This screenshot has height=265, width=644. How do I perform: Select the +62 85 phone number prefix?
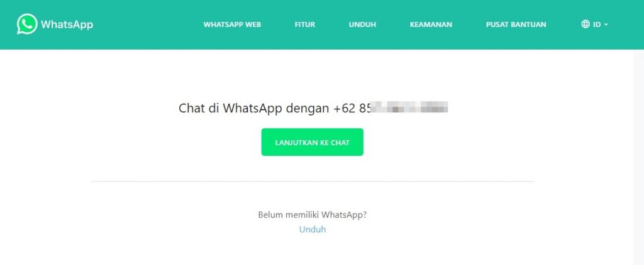[352, 108]
